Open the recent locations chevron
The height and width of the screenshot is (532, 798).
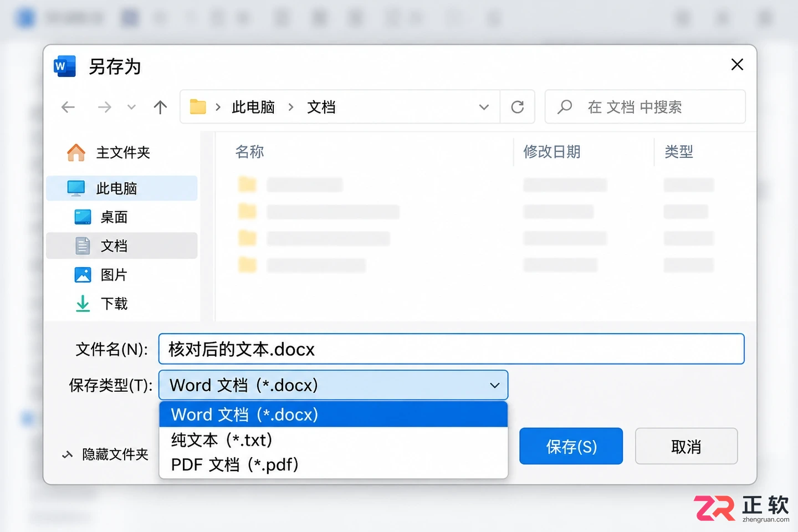coord(131,107)
